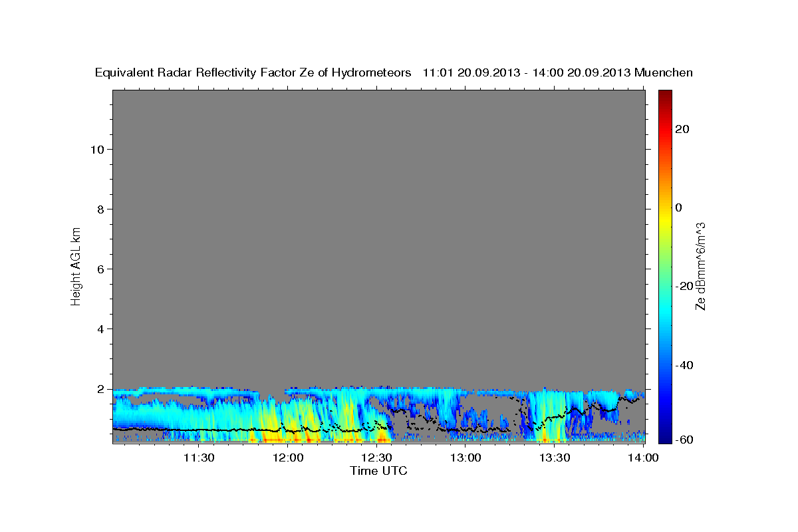This screenshot has width=798, height=532.
Task: Click the date range text '11:01 20.09.2013 - 14:00 20.09.2013 Muenchen'
Action: pos(558,72)
